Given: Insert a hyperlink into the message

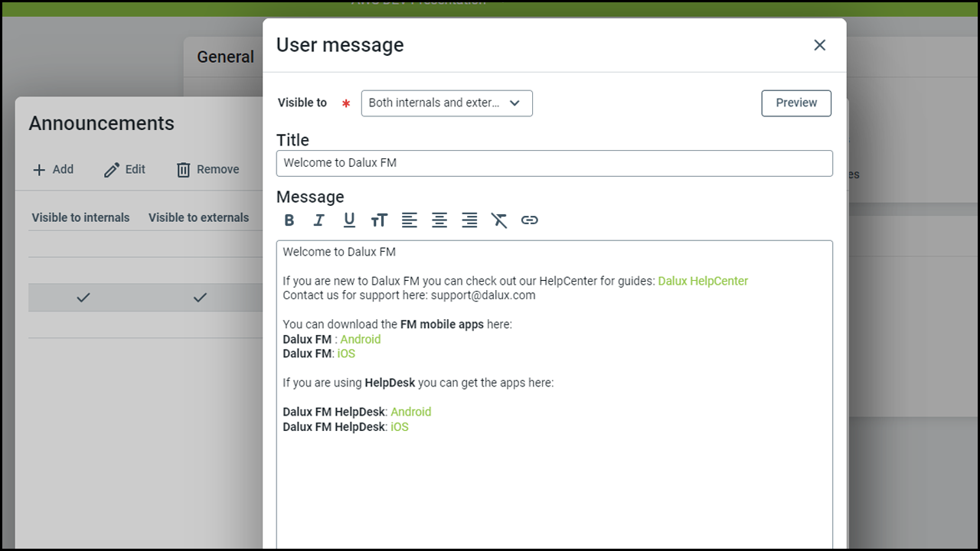Looking at the screenshot, I should coord(529,220).
